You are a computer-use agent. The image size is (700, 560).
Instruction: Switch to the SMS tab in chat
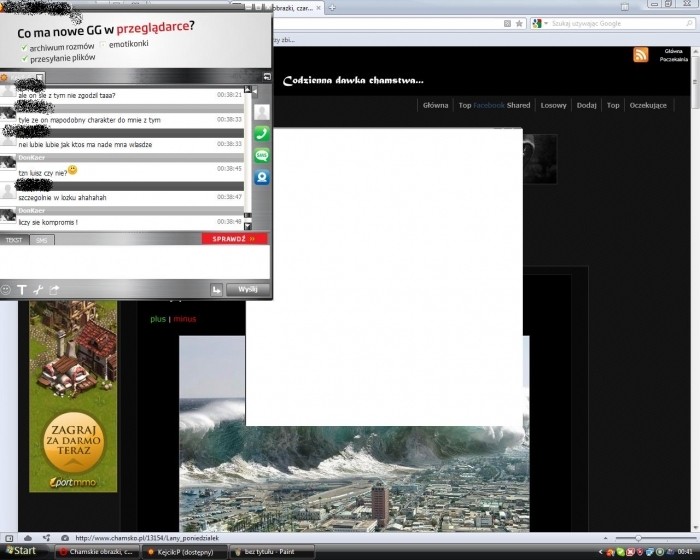(x=40, y=240)
